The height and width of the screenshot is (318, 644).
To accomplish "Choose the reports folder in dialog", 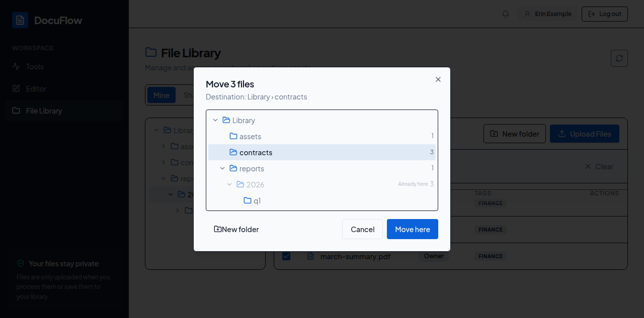I will pos(322,168).
